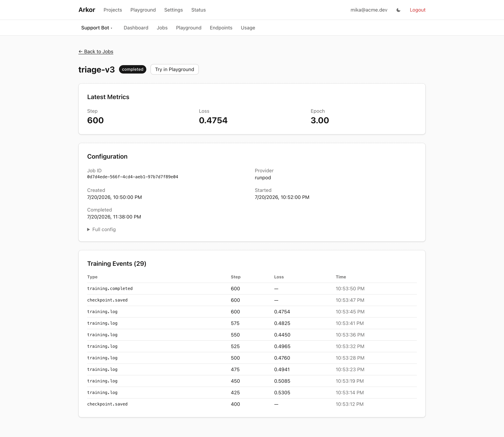This screenshot has width=504, height=437.
Task: Go to Settings in top navigation
Action: 174,10
